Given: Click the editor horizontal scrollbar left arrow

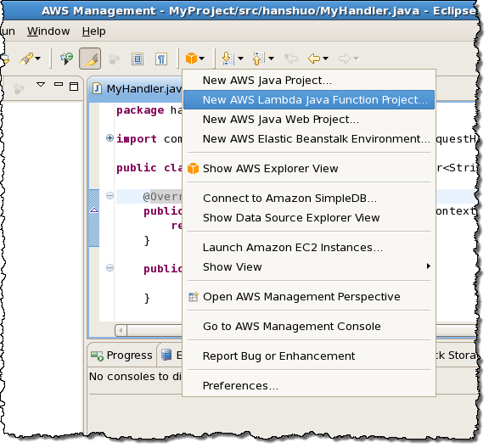Looking at the screenshot, I should coord(121,330).
